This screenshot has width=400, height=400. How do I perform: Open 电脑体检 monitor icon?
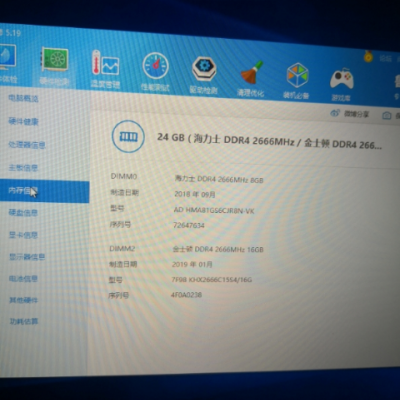pyautogui.click(x=7, y=56)
